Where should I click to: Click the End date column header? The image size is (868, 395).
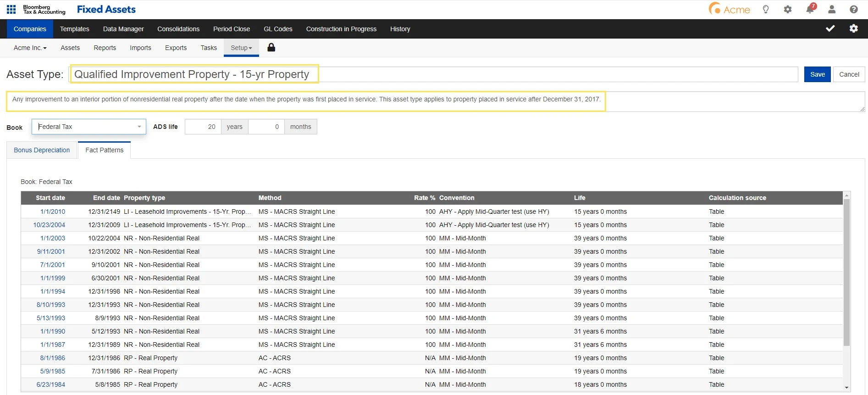click(x=106, y=198)
